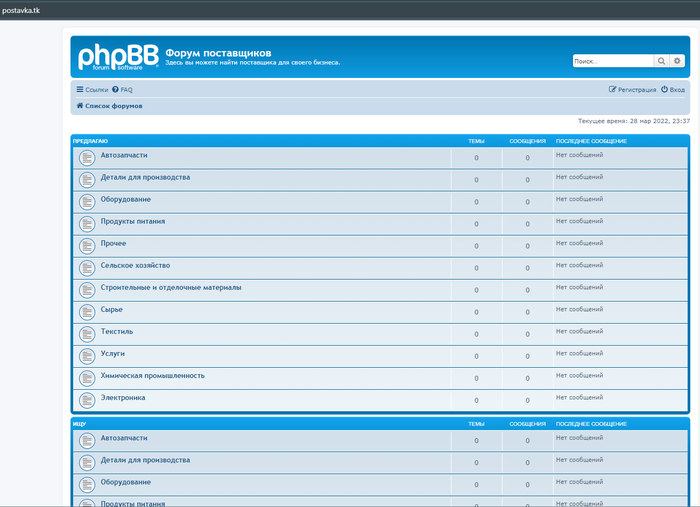Viewport: 700px width, 507px height.
Task: Open the ИЩУ category header link
Action: pyautogui.click(x=79, y=424)
